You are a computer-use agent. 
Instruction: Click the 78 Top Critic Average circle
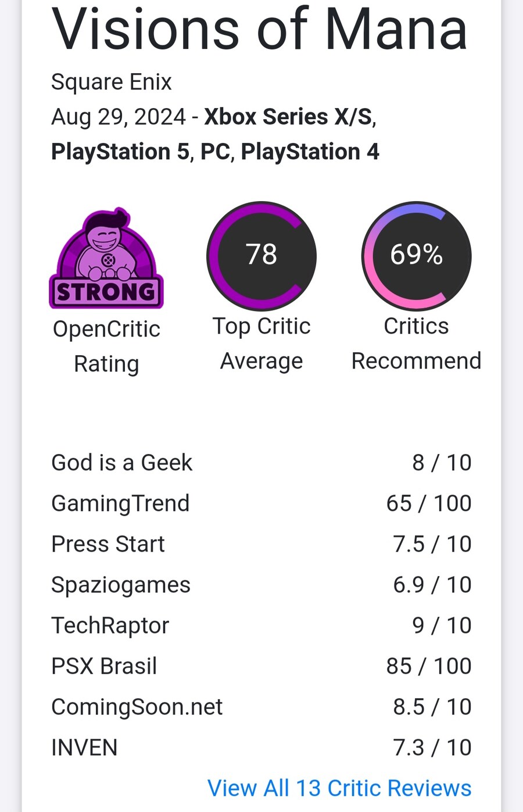pyautogui.click(x=261, y=256)
